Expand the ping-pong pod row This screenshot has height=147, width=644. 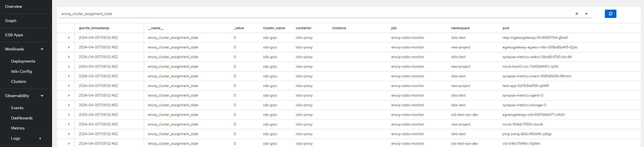[69, 134]
